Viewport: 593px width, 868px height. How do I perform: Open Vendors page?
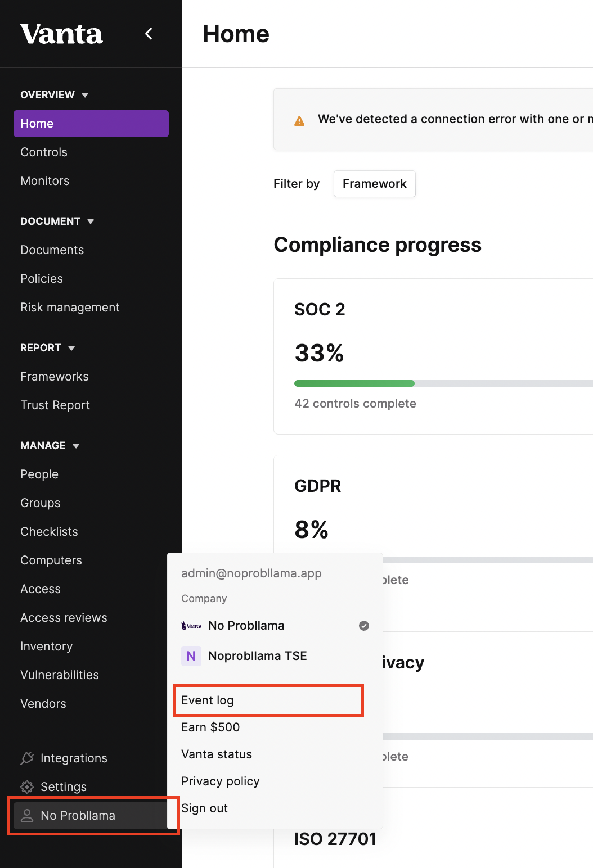click(x=43, y=704)
